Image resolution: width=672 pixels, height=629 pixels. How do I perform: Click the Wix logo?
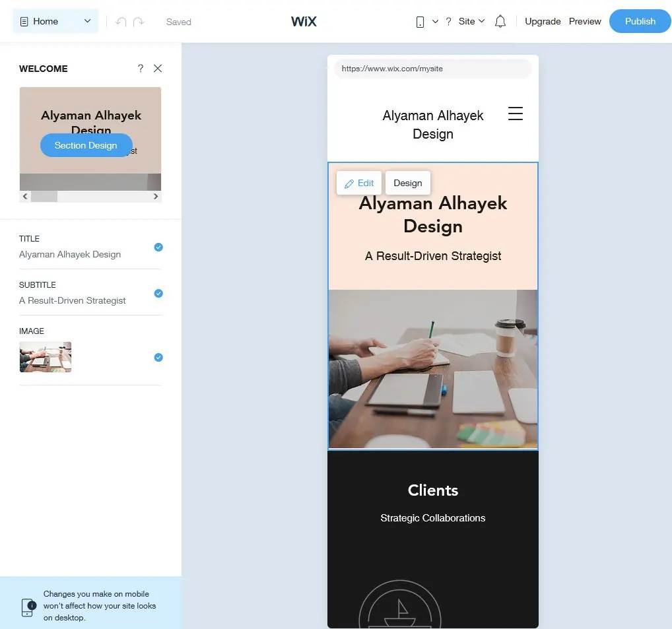pyautogui.click(x=304, y=21)
